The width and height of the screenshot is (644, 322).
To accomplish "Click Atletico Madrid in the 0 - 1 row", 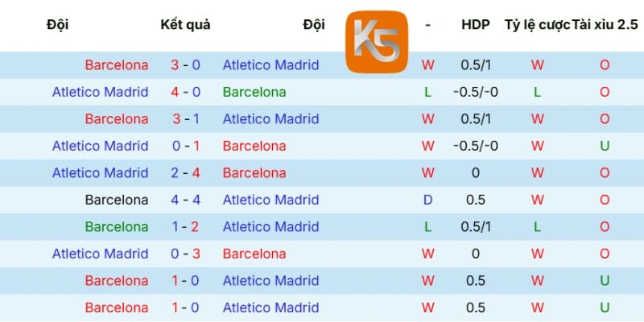I will coord(101,146).
